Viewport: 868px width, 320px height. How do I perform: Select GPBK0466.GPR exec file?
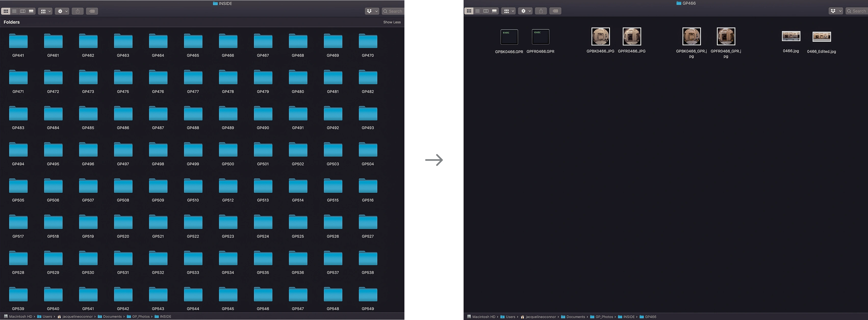coord(509,37)
